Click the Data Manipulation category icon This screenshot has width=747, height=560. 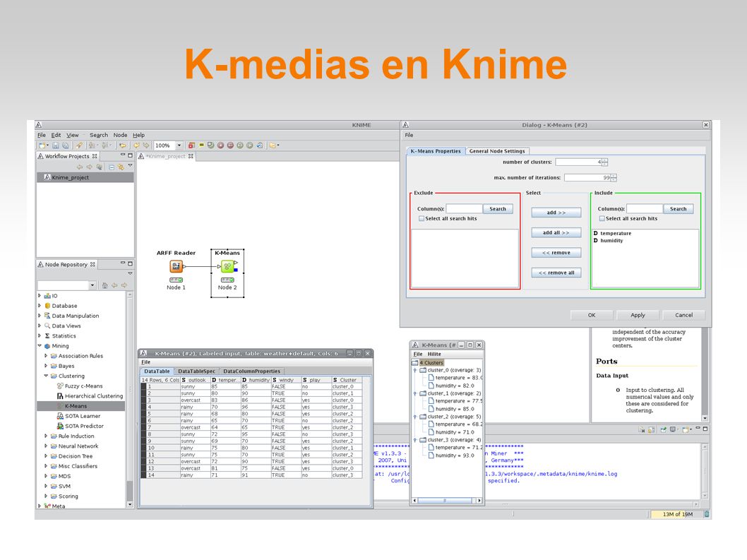click(x=47, y=316)
